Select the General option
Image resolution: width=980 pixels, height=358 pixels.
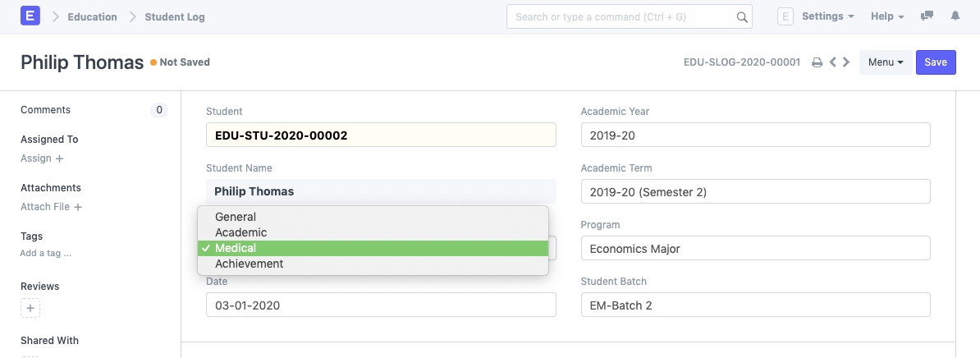(236, 217)
